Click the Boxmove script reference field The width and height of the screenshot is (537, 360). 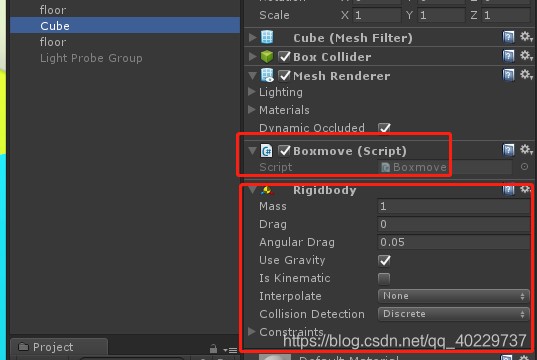pos(445,167)
